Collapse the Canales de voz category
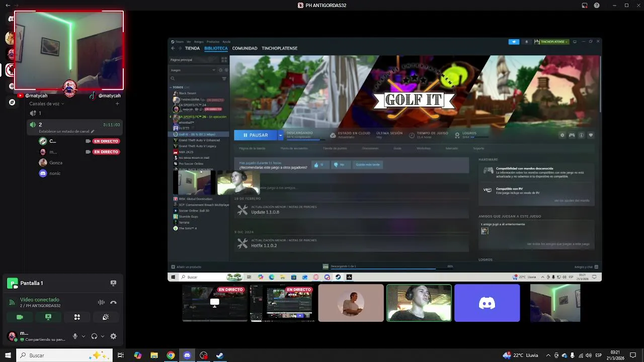Viewport: 644px width, 362px height. (x=47, y=104)
